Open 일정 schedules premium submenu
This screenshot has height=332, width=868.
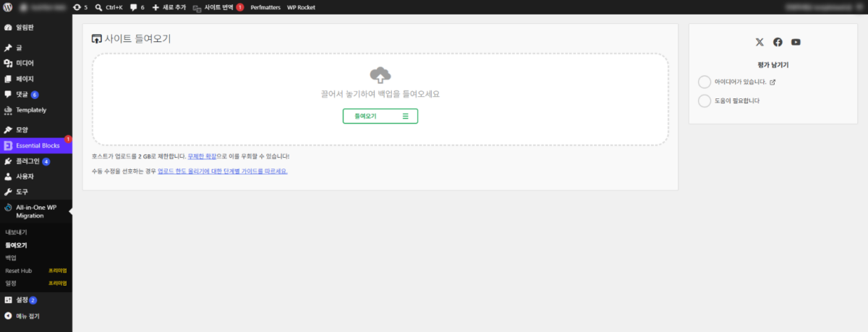(36, 283)
